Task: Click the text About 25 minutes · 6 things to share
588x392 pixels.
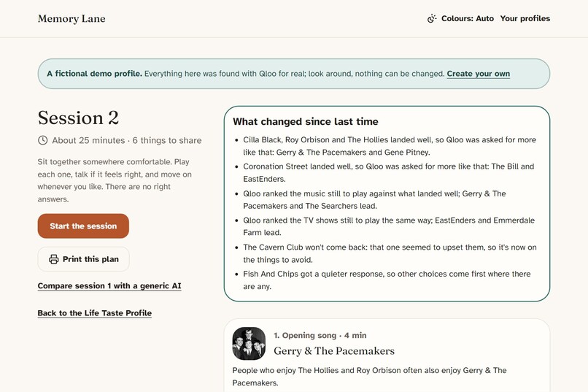Action: 127,140
